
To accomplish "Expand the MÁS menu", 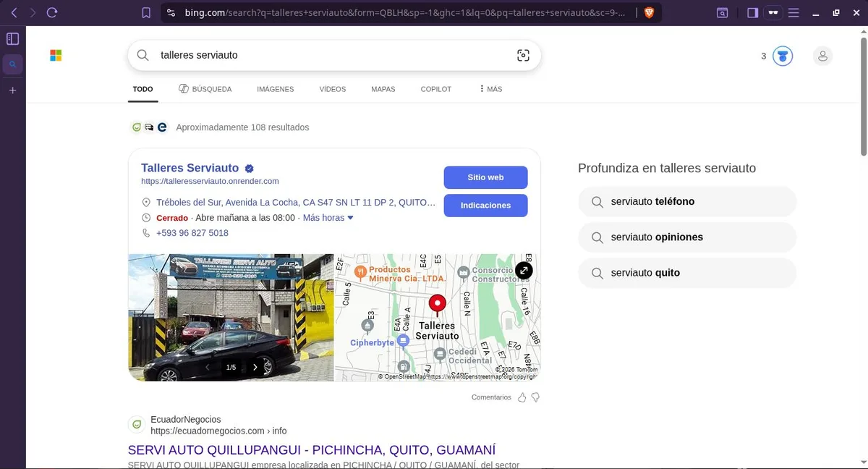I will [x=490, y=89].
